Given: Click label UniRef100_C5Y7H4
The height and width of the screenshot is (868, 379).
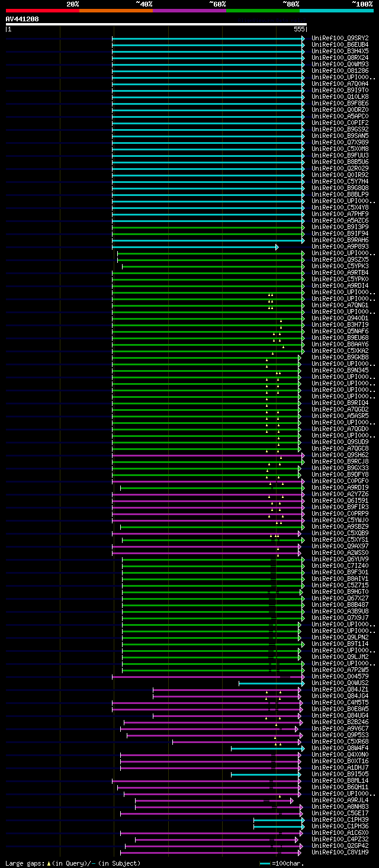Looking at the screenshot, I should 340,181.
